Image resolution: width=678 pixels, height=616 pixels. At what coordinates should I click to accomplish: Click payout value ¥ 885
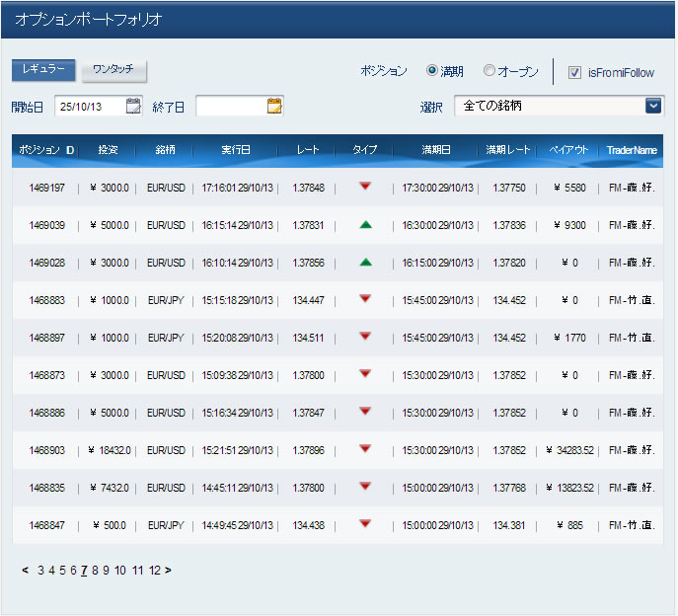point(569,525)
